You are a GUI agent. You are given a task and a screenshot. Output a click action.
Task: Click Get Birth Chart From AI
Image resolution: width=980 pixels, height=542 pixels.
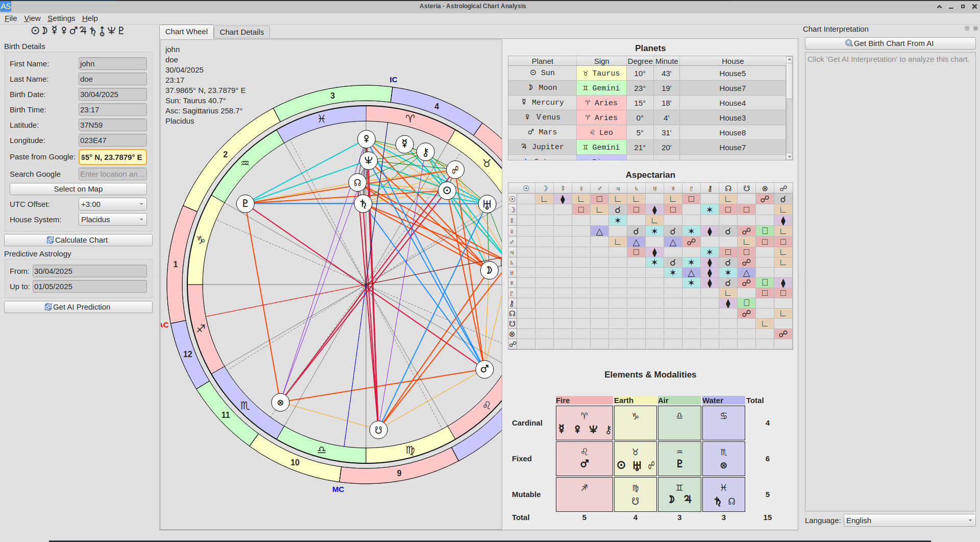[890, 43]
